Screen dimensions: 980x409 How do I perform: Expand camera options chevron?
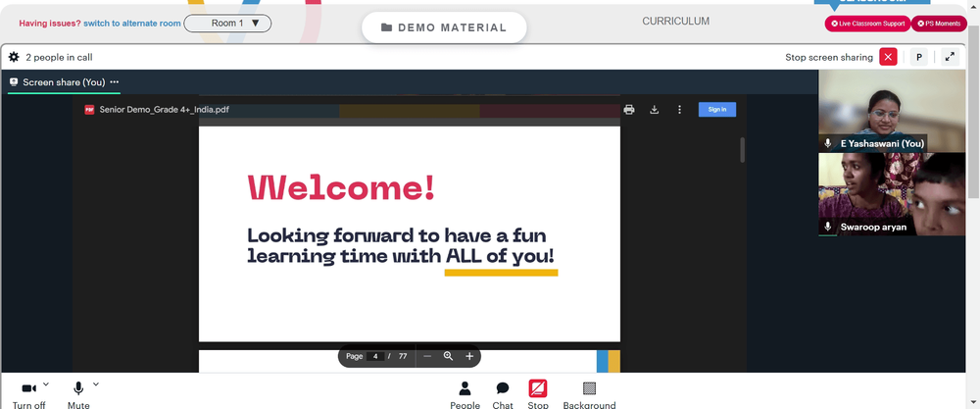(x=46, y=384)
